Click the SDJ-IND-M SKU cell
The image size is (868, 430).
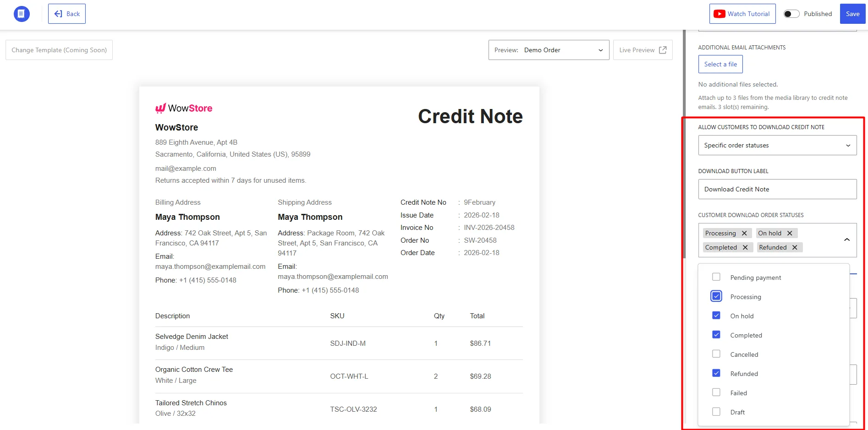point(348,343)
